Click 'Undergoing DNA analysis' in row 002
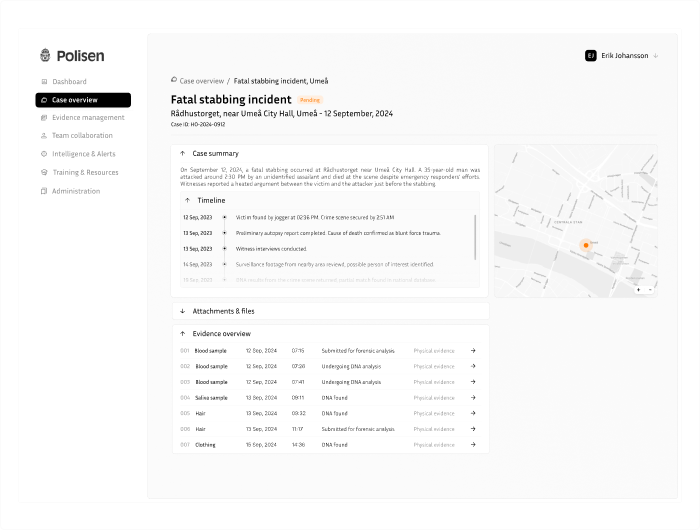Image resolution: width=700 pixels, height=530 pixels. click(351, 367)
